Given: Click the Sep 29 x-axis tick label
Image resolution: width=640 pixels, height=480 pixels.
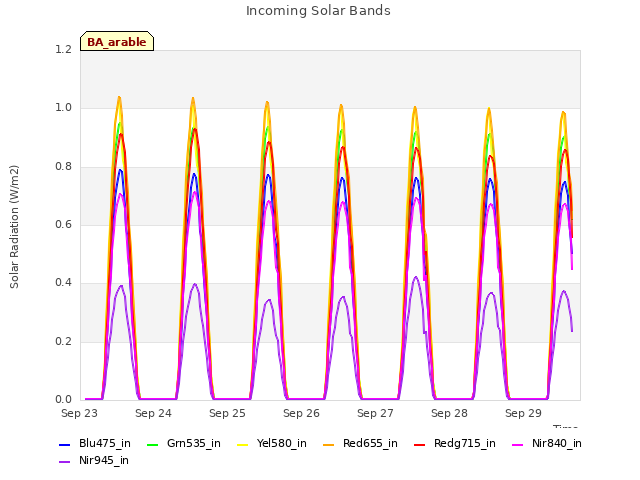Looking at the screenshot, I should tap(523, 413).
